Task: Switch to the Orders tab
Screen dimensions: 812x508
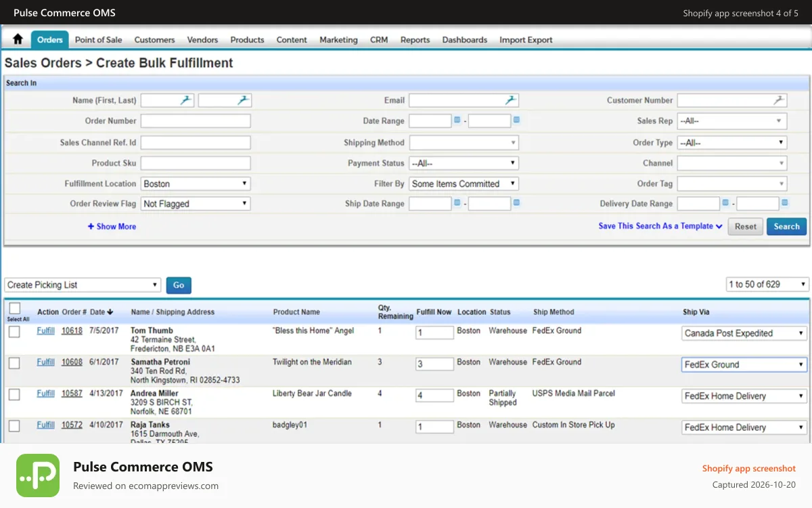Action: coord(50,40)
